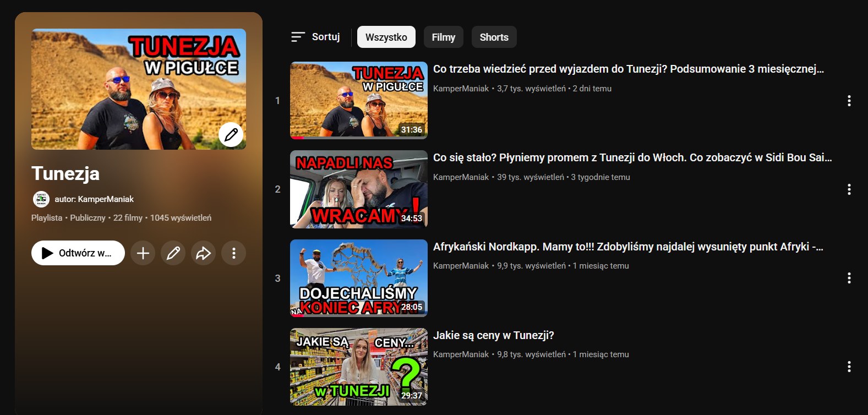Image resolution: width=868 pixels, height=415 pixels.
Task: Open the Jakie są ceny w Tunezji? title
Action: [493, 335]
